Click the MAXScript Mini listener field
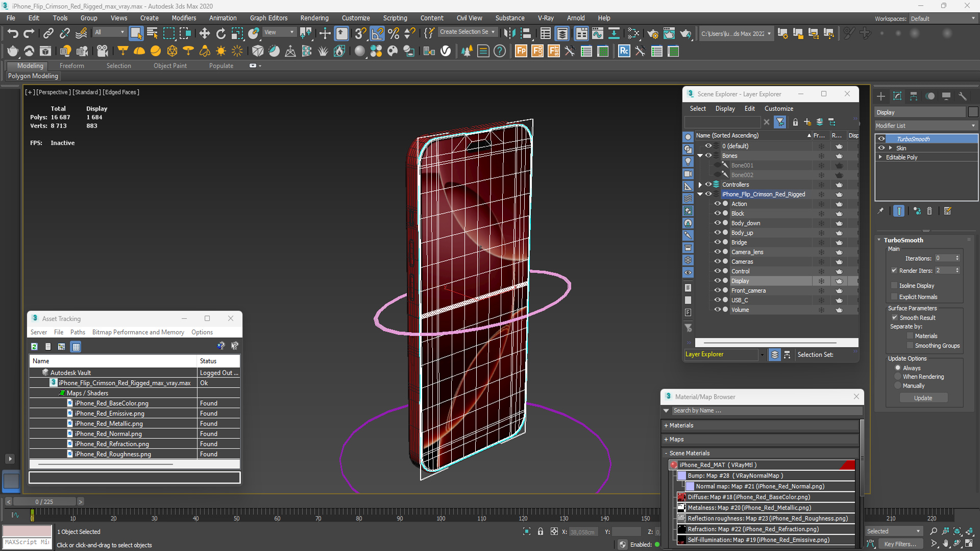 (27, 542)
